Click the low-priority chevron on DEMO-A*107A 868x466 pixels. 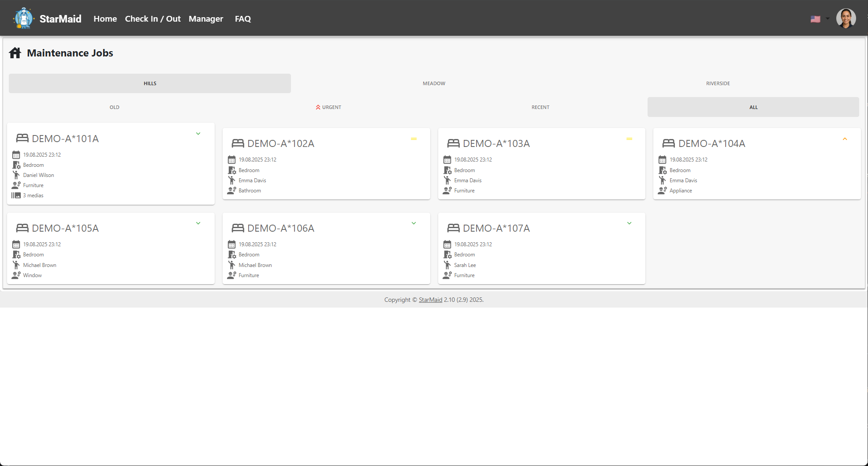(x=630, y=223)
